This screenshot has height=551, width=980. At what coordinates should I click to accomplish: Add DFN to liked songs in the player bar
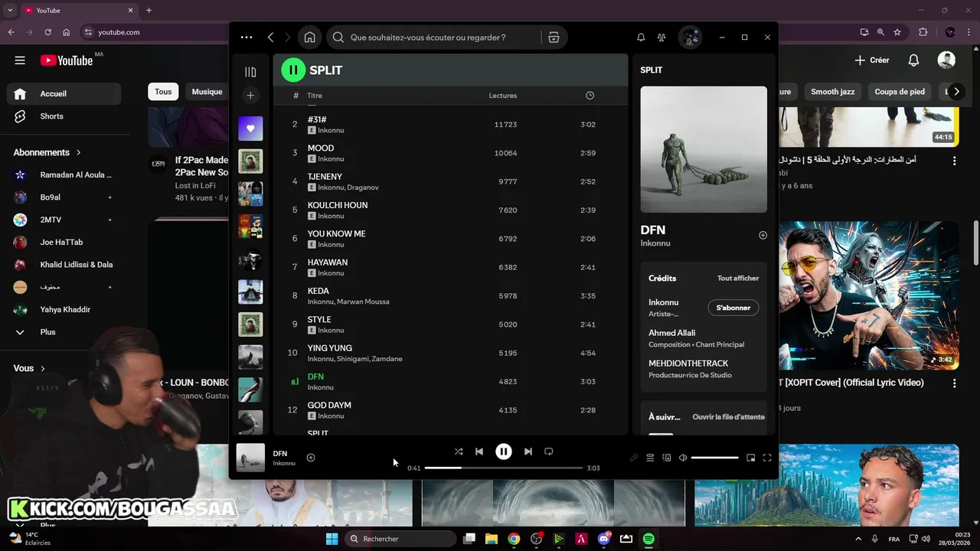click(x=311, y=458)
